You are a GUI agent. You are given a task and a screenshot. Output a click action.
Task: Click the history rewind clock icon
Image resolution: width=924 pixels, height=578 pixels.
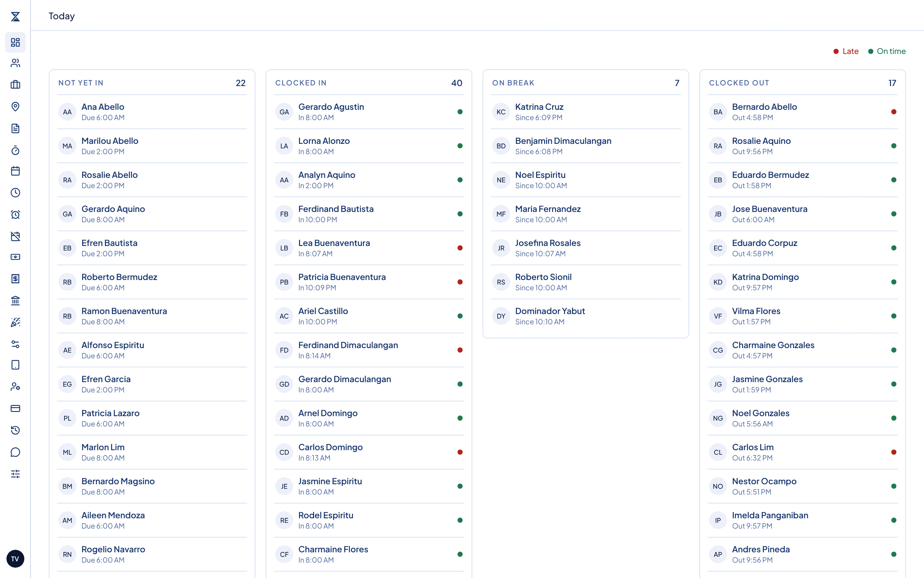[x=15, y=430]
